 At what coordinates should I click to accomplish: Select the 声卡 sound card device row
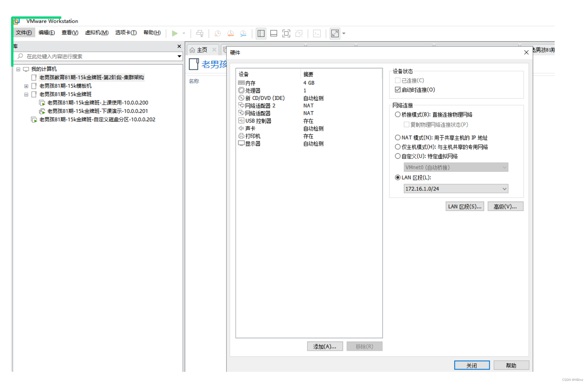point(309,128)
